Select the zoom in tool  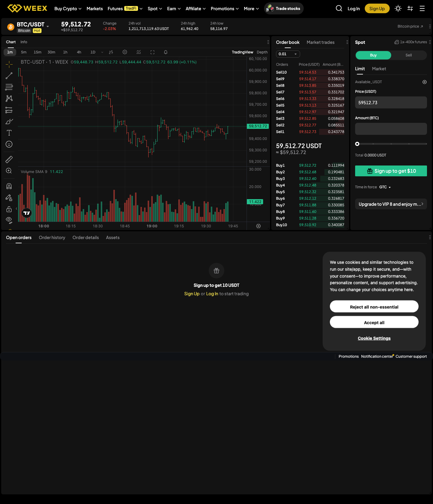point(9,171)
